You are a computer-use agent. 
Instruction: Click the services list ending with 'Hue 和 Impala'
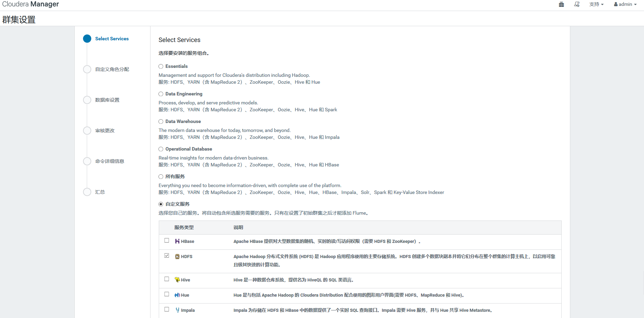pyautogui.click(x=249, y=137)
